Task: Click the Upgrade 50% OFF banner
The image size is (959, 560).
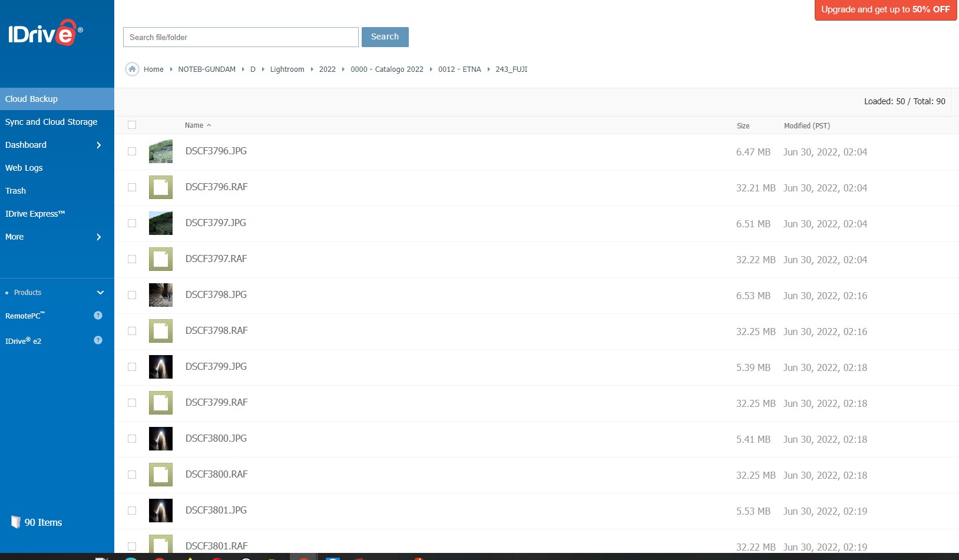Action: (x=885, y=10)
